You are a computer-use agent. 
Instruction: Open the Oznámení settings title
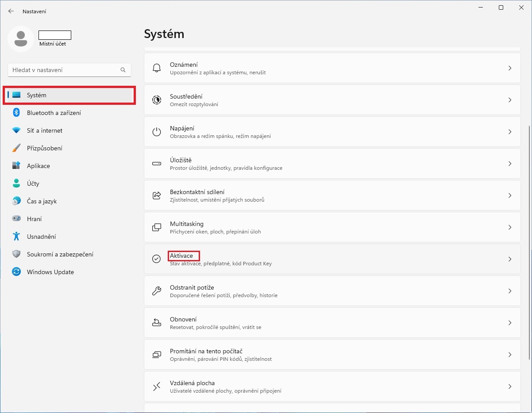(184, 65)
